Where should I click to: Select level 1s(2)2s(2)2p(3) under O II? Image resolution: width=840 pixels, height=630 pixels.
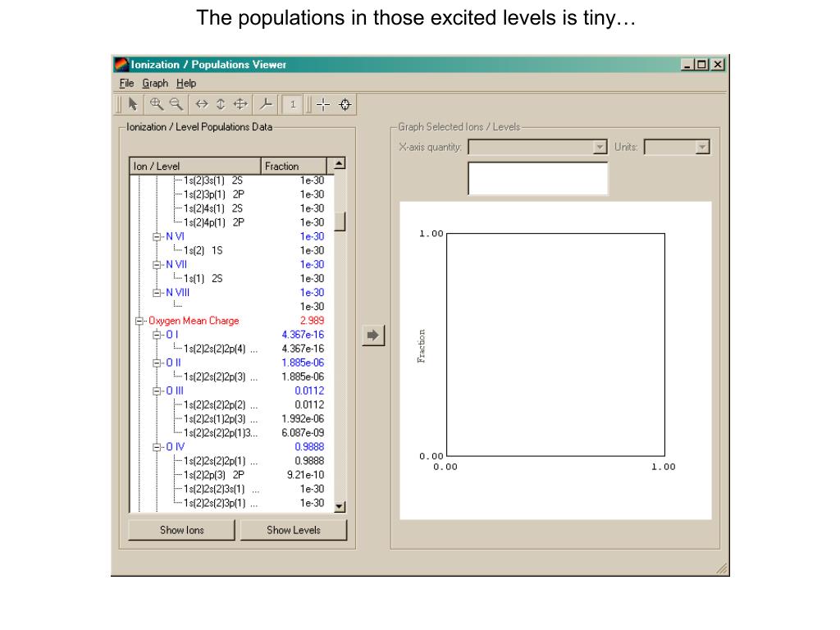click(x=221, y=377)
